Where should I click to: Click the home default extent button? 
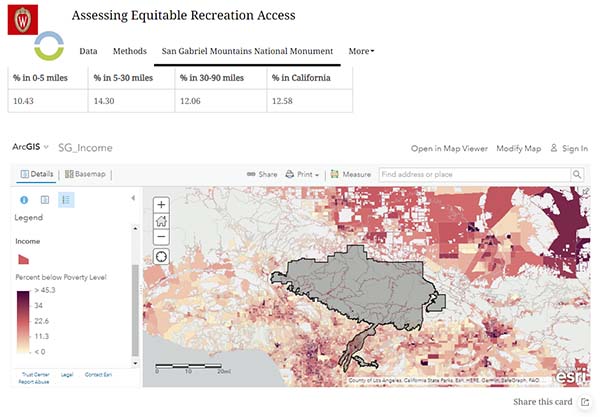click(162, 221)
